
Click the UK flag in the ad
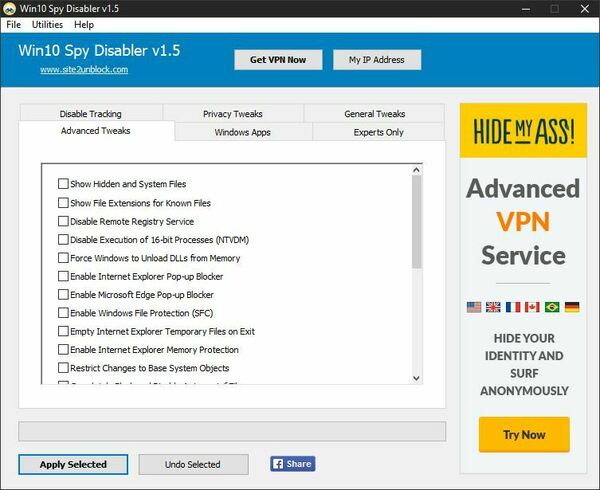pyautogui.click(x=493, y=307)
